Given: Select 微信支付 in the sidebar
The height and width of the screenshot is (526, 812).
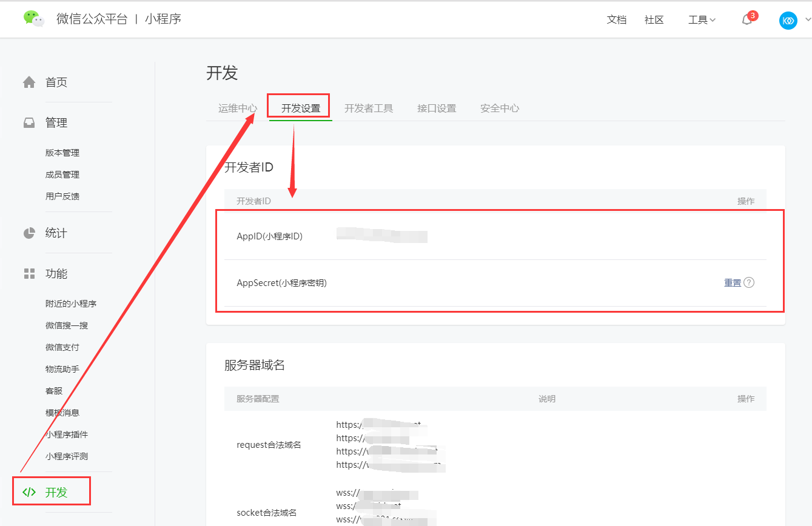Looking at the screenshot, I should (x=62, y=347).
